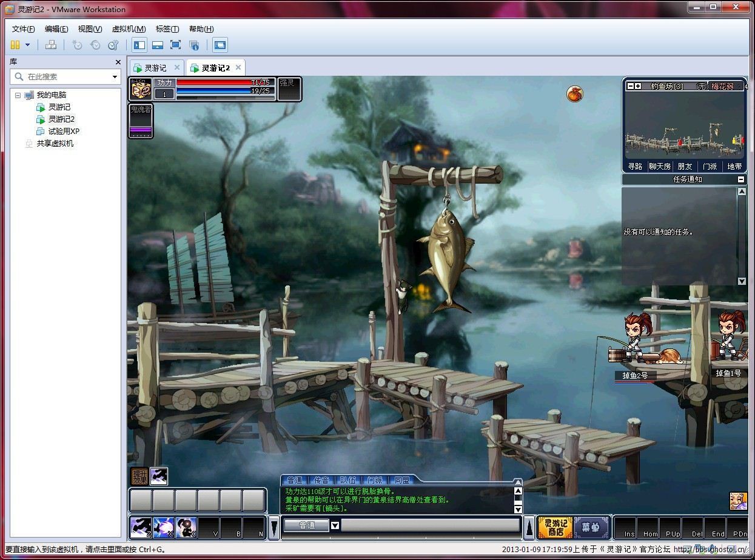The width and height of the screenshot is (755, 560).
Task: Open the 虚拟机(M) menu
Action: coord(129,28)
